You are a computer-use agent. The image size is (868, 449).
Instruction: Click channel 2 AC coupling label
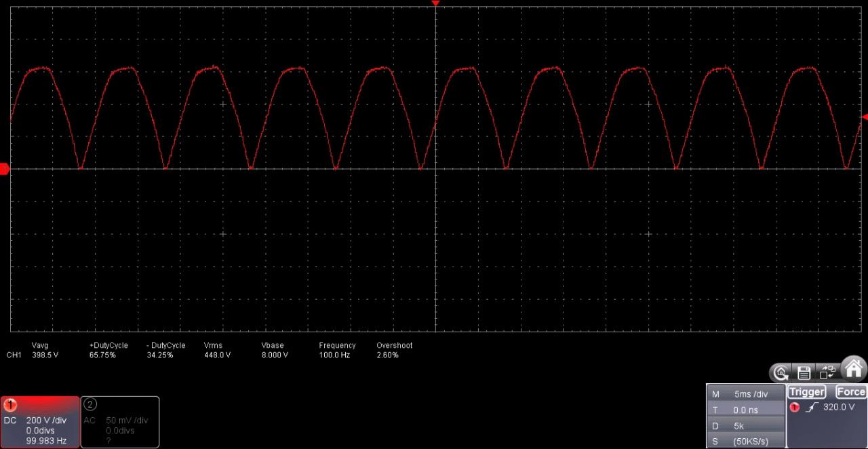click(90, 421)
